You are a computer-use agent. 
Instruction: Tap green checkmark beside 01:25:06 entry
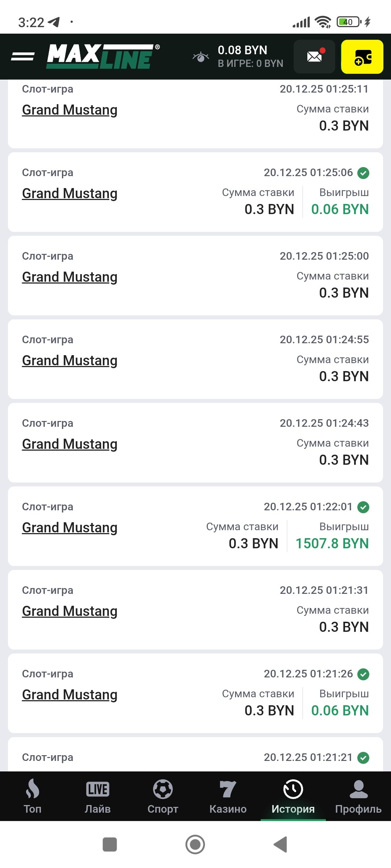tap(363, 173)
